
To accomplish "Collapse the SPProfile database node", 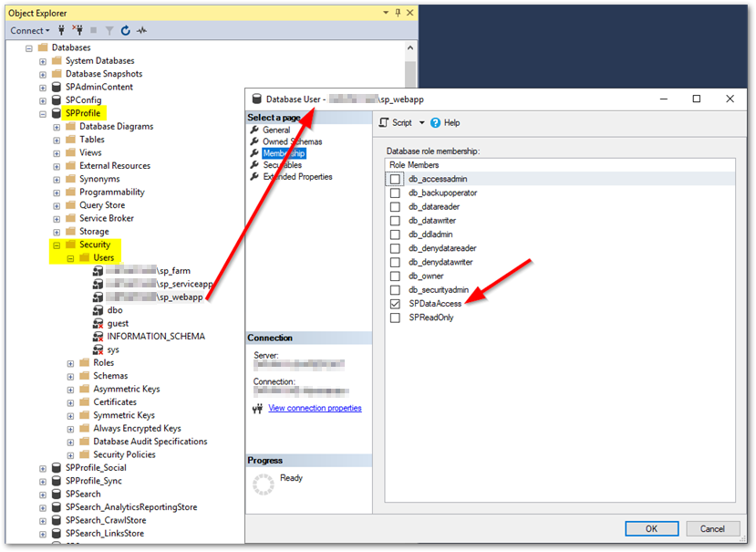I will (x=43, y=114).
